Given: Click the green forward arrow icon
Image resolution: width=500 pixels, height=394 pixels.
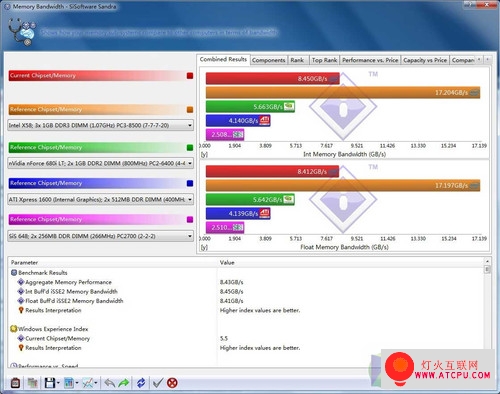Looking at the screenshot, I should tap(124, 383).
